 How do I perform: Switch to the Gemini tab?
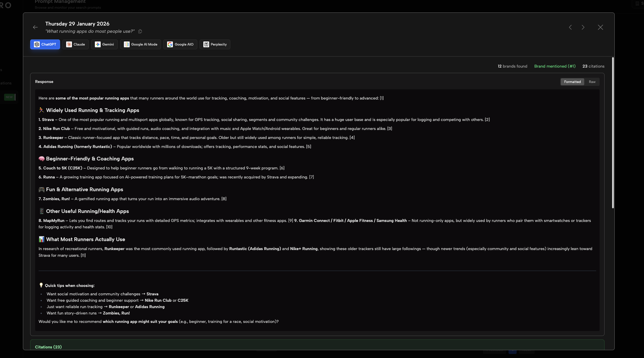click(104, 44)
